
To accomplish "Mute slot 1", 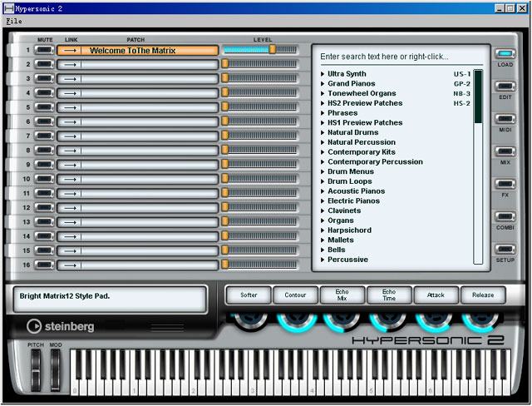I will pyautogui.click(x=44, y=50).
